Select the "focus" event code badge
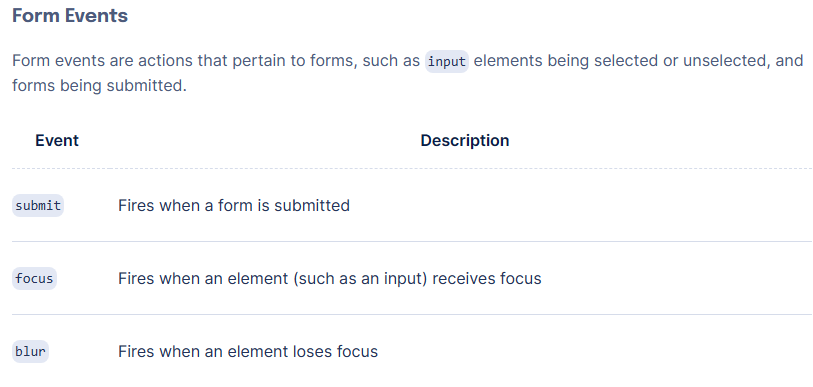The image size is (813, 387). (34, 279)
